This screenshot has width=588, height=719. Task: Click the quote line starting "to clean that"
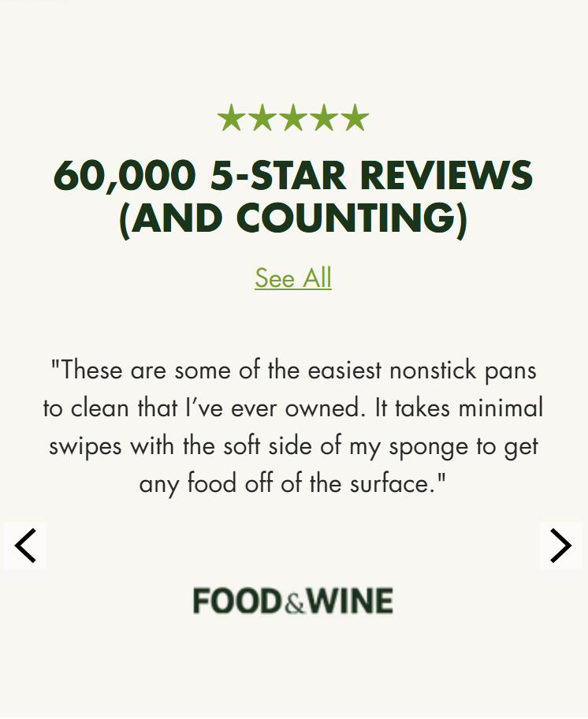pyautogui.click(x=293, y=408)
